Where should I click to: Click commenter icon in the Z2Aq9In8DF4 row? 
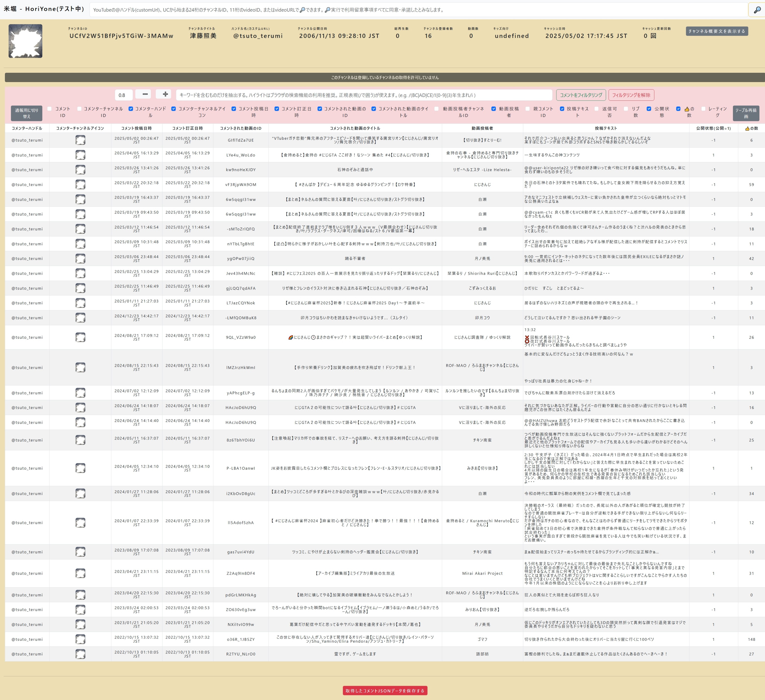[x=80, y=573]
